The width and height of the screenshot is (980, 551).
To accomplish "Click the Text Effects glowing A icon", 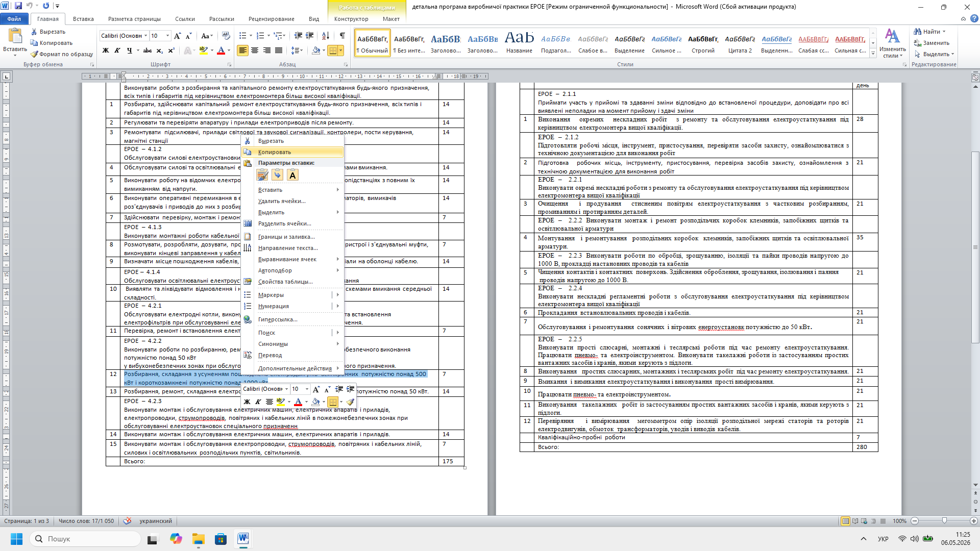I will pos(188,51).
